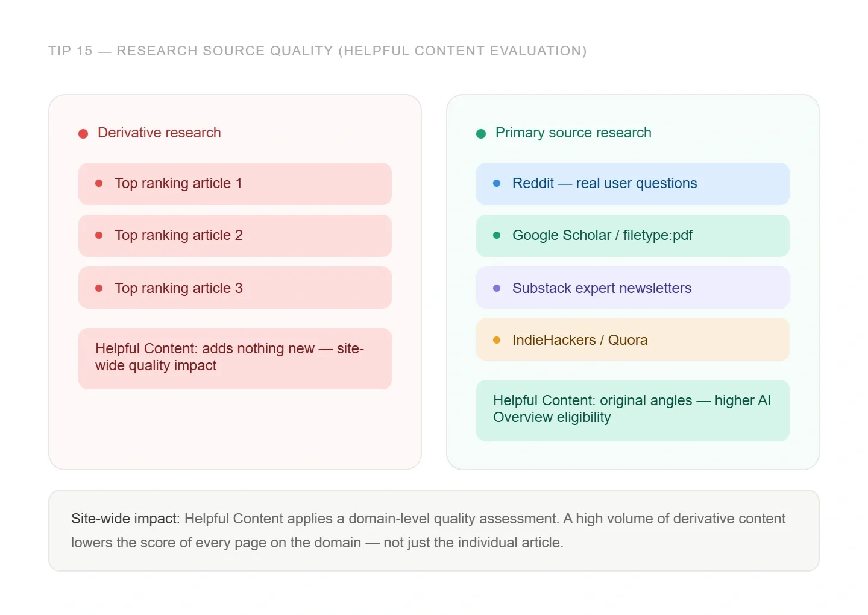Click the Site-wide impact note at bottom
Image resolution: width=868 pixels, height=615 pixels.
433,530
